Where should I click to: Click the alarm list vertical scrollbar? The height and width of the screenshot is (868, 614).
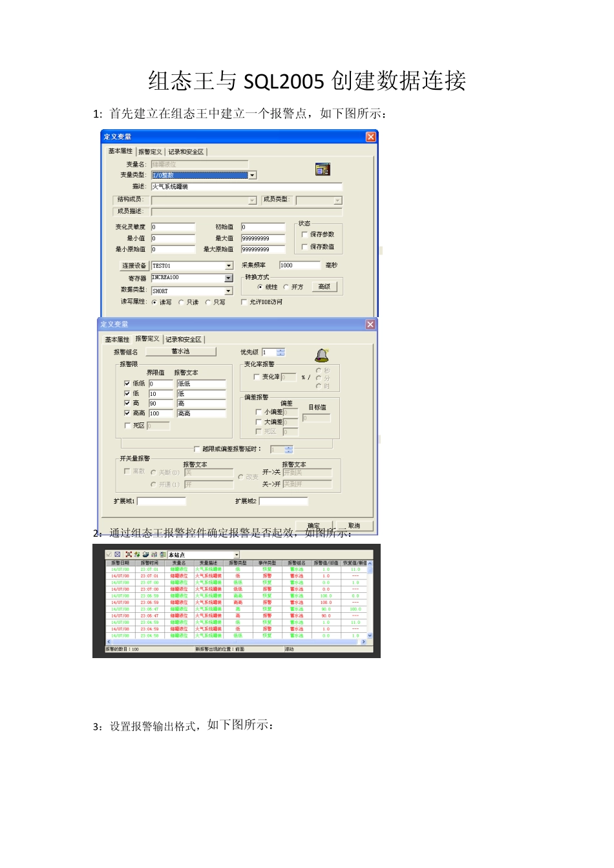(370, 600)
